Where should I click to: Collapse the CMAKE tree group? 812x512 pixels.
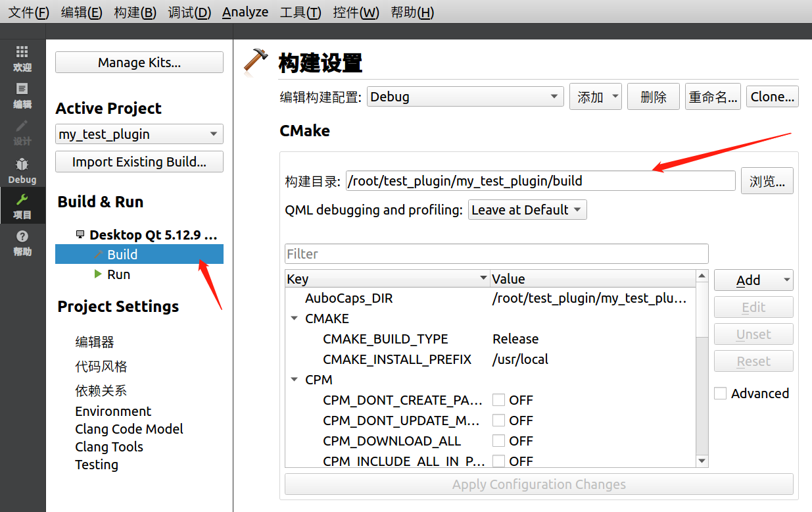pyautogui.click(x=294, y=319)
